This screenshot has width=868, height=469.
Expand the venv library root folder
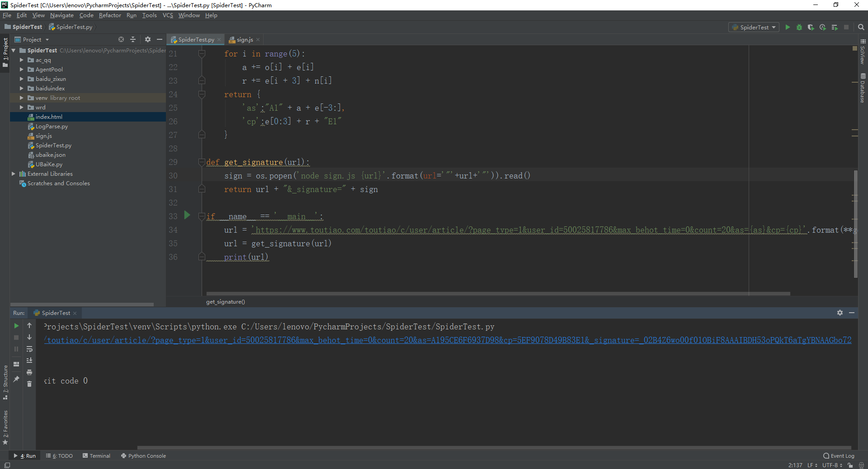(21, 98)
